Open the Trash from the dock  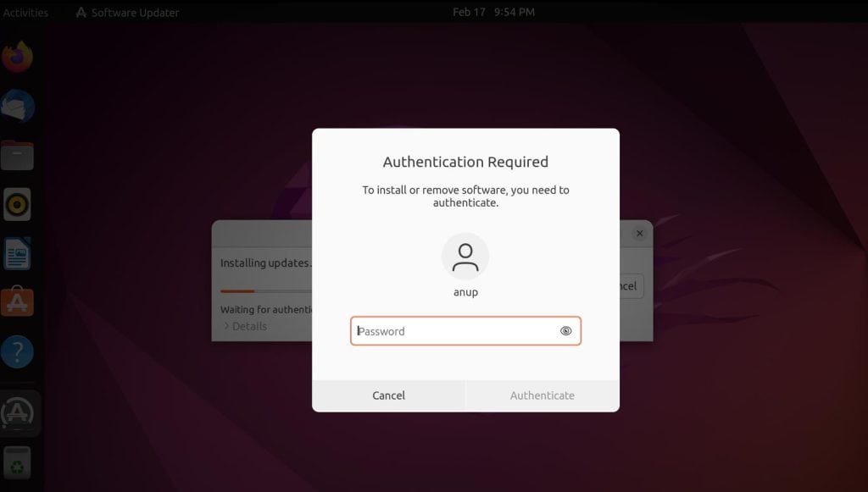pyautogui.click(x=17, y=462)
